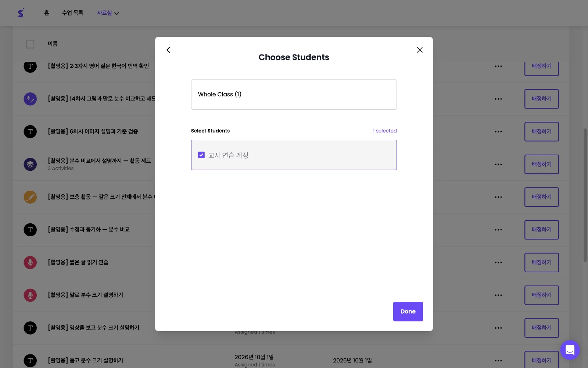Open more options for 말로 분수 크기 설명하기
The height and width of the screenshot is (368, 588).
coord(498,295)
